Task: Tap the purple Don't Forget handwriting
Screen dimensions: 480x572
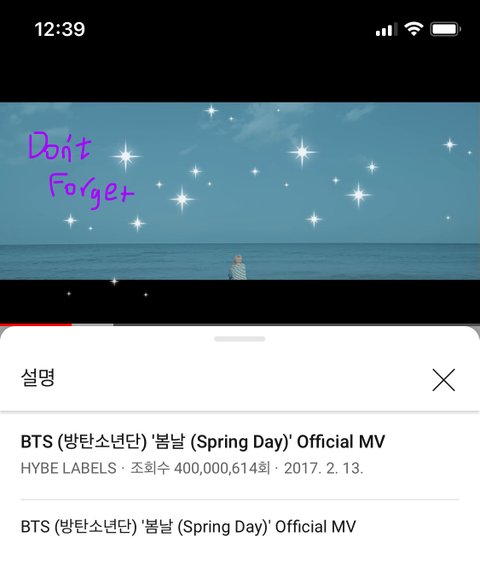Action: pos(81,170)
